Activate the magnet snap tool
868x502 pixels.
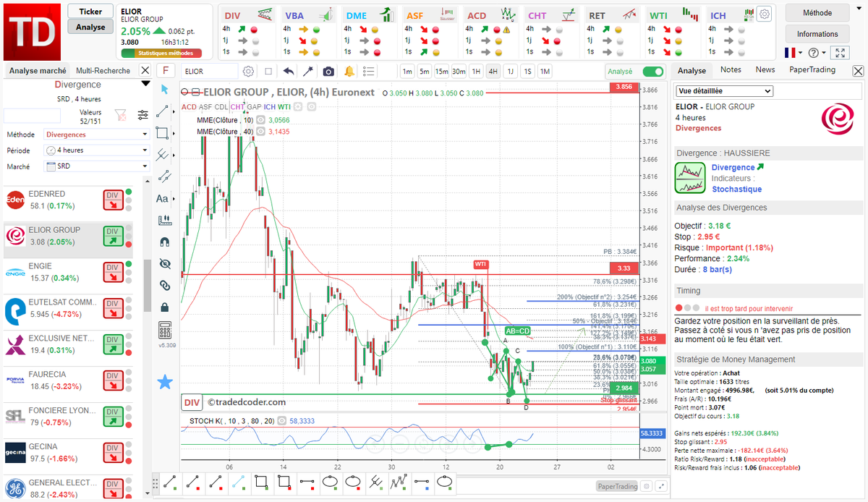click(x=164, y=242)
